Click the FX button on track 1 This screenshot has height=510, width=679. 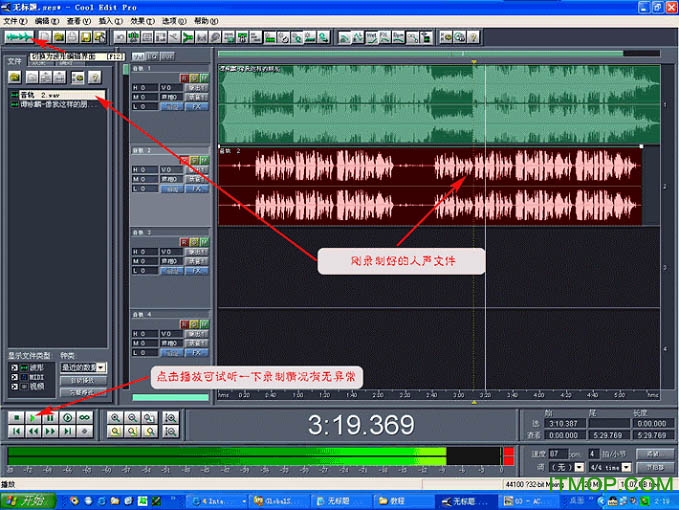coord(196,105)
